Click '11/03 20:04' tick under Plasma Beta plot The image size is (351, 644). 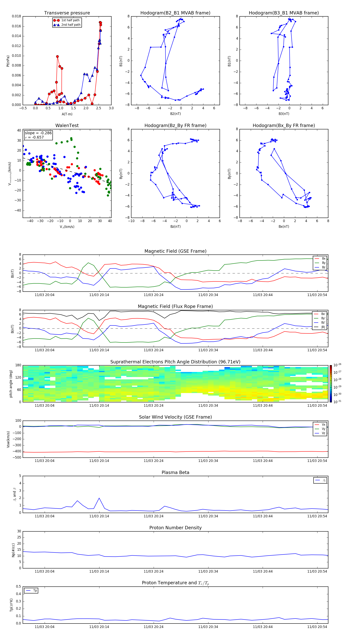(44, 516)
